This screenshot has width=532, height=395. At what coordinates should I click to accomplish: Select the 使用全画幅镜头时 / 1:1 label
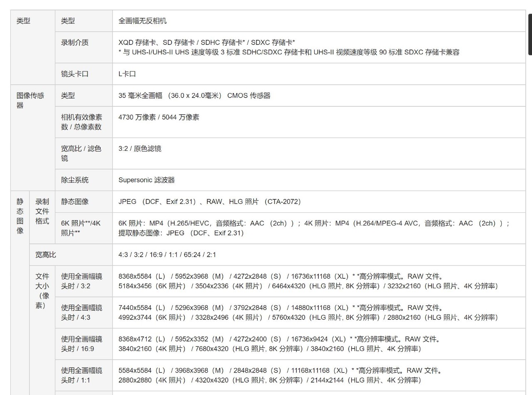(81, 375)
